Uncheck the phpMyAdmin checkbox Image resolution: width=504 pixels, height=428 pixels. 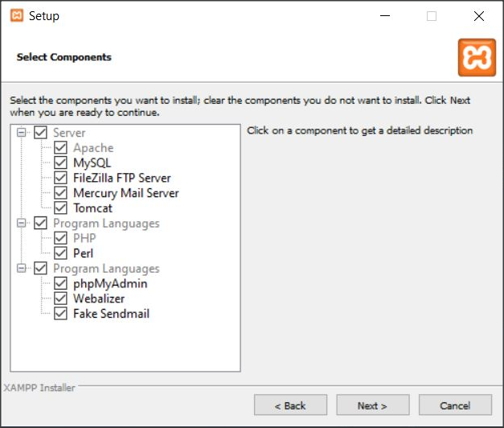(x=60, y=283)
